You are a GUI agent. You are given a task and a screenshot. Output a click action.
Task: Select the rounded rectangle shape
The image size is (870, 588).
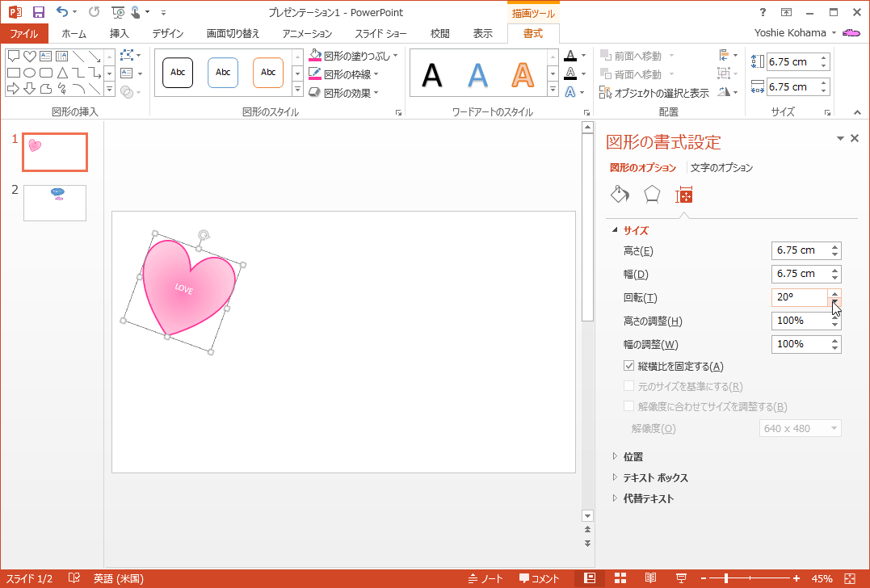(x=46, y=72)
